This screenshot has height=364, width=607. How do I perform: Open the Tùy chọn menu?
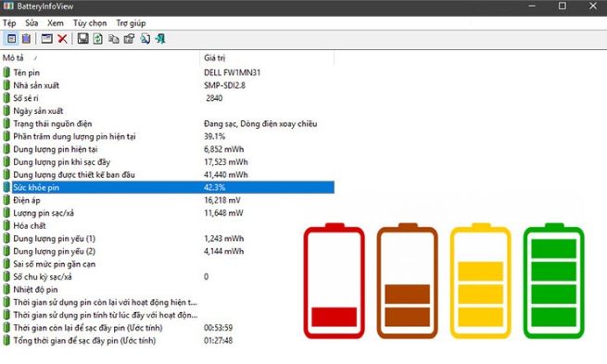coord(90,23)
